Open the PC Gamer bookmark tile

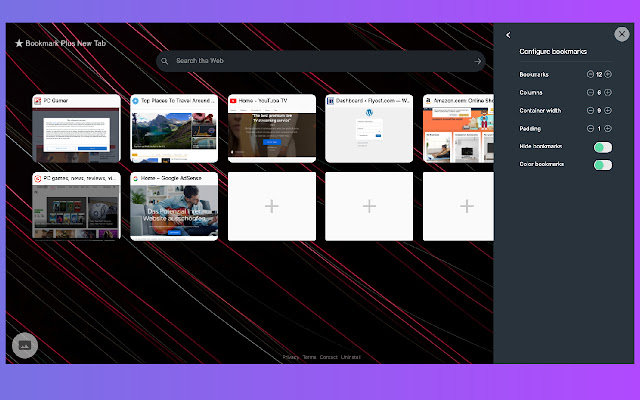(x=75, y=129)
